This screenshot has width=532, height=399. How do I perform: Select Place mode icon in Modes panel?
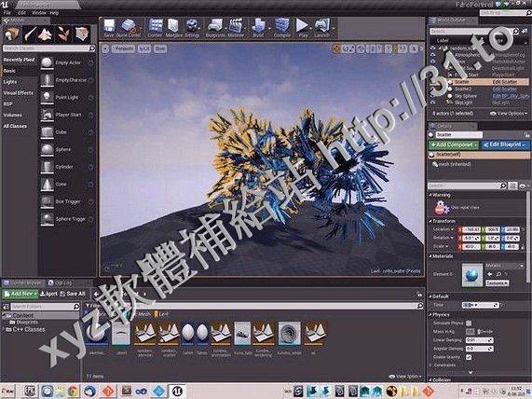click(12, 34)
